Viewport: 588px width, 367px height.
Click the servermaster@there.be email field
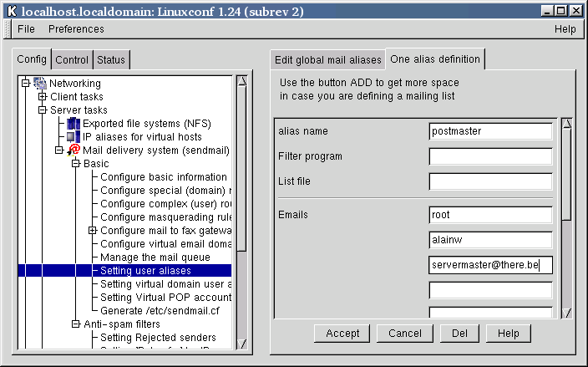click(x=490, y=265)
